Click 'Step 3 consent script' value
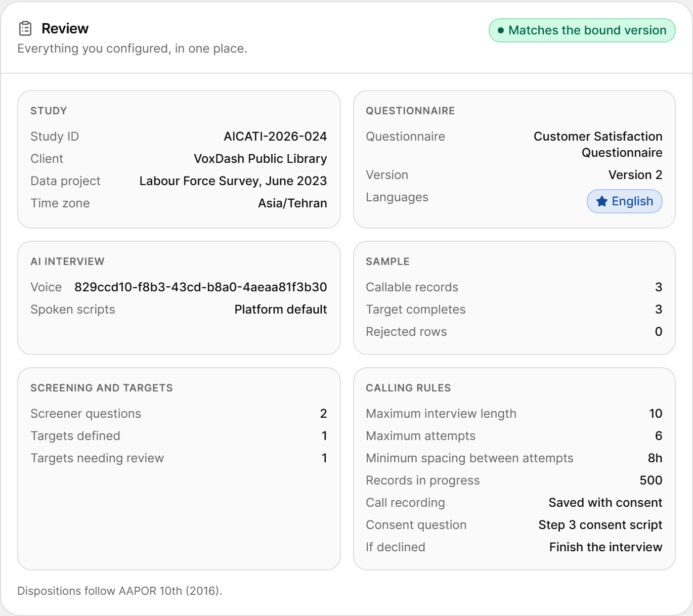 click(600, 525)
